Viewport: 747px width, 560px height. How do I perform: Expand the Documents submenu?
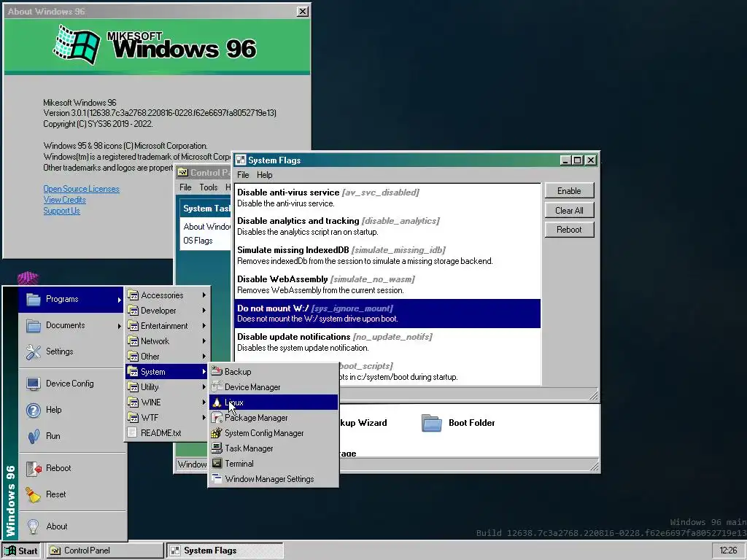coord(71,325)
